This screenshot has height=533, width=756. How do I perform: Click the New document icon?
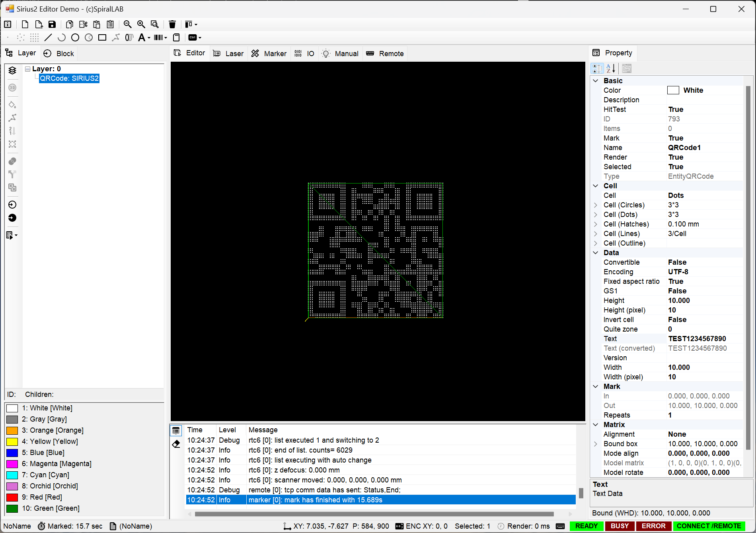click(25, 24)
